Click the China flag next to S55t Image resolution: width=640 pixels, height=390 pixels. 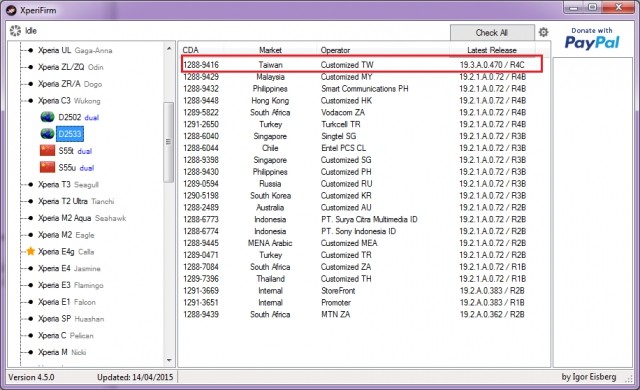47,151
